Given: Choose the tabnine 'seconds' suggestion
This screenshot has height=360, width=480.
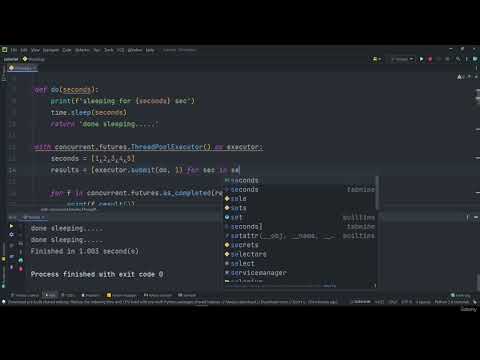Looking at the screenshot, I should [300, 189].
